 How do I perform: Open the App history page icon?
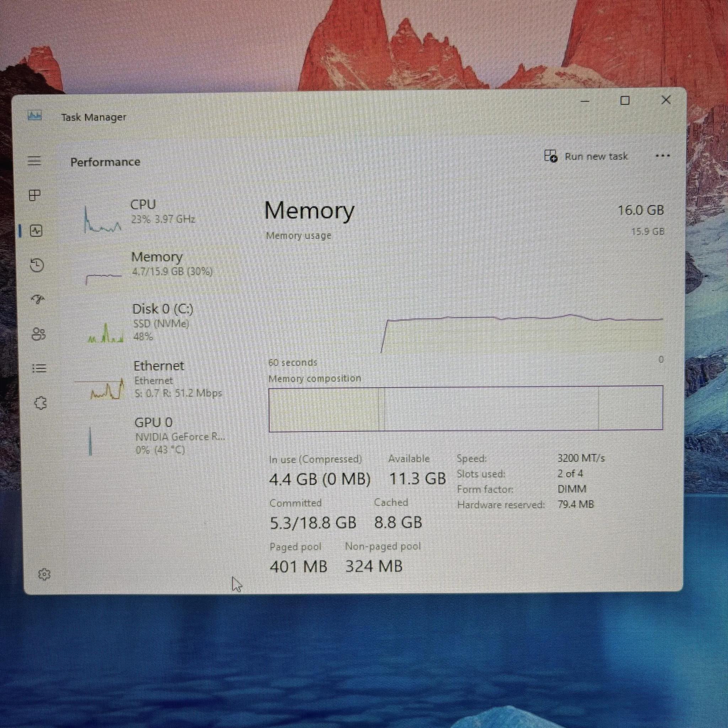pyautogui.click(x=37, y=265)
